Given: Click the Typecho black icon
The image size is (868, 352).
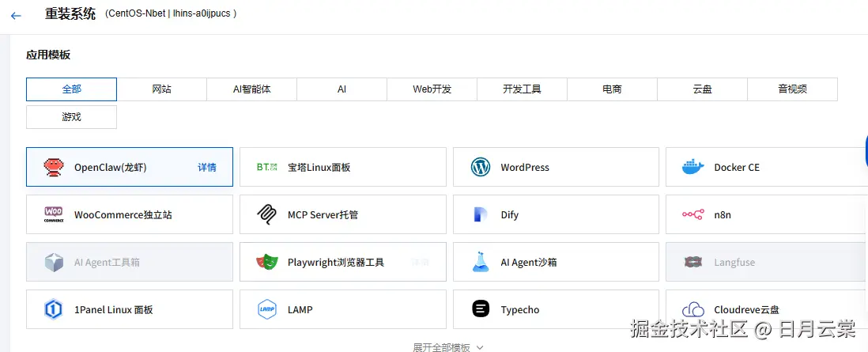Looking at the screenshot, I should pos(481,309).
